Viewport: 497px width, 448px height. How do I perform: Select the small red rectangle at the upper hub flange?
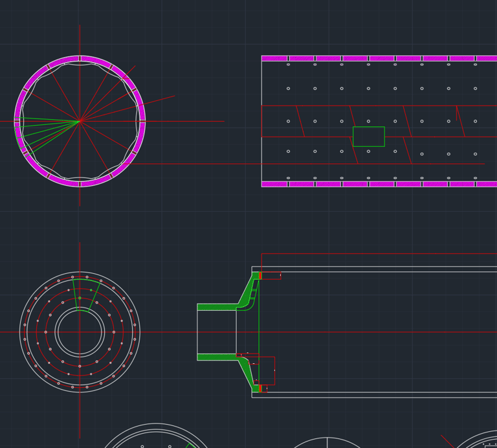click(271, 276)
